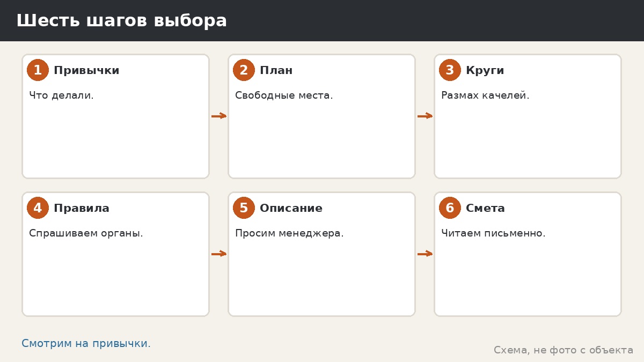Viewport: 644px width, 362px height.
Task: Click the arrow between План and Круги cards
Action: pos(425,116)
